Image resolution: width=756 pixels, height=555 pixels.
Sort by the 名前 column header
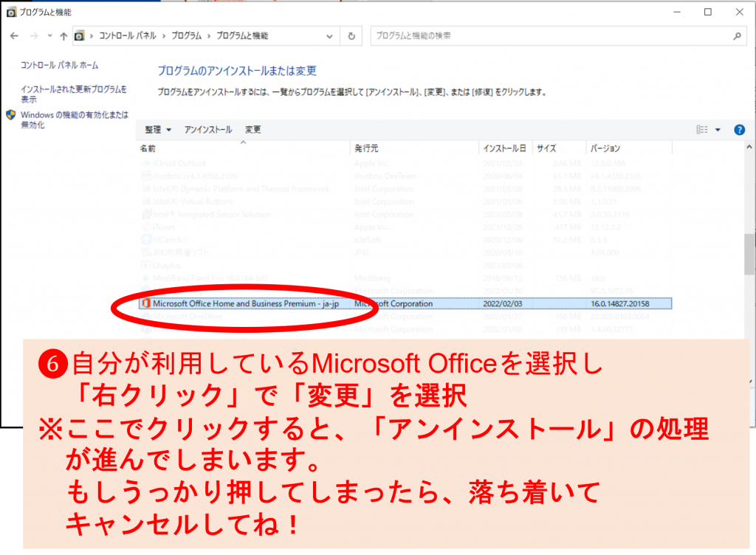click(x=243, y=148)
